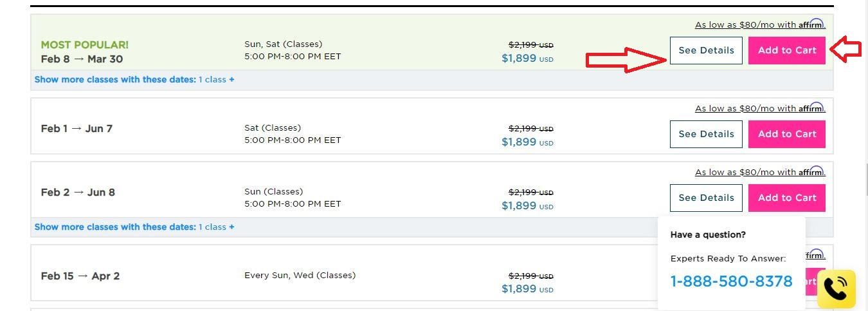Add the Feb 2 → Jun 8 class to cart
This screenshot has height=311, width=868.
coord(787,198)
